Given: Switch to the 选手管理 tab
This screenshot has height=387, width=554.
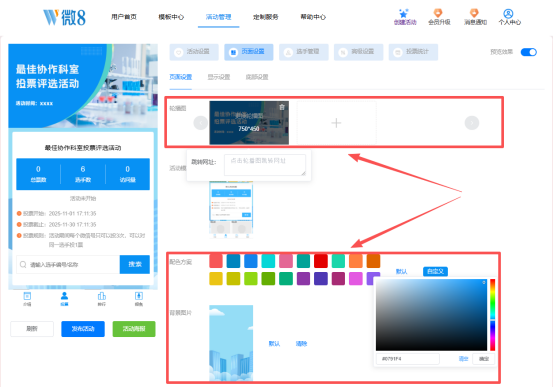Looking at the screenshot, I should click(x=304, y=52).
